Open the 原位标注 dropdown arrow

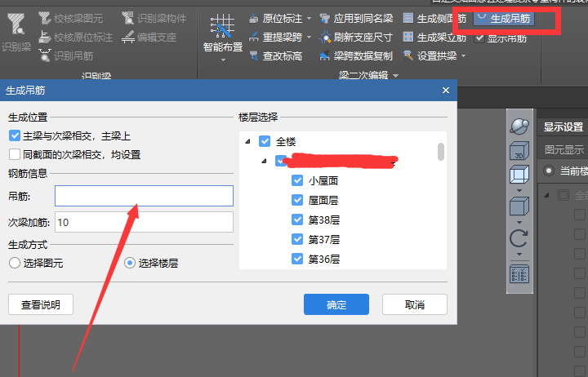click(309, 18)
